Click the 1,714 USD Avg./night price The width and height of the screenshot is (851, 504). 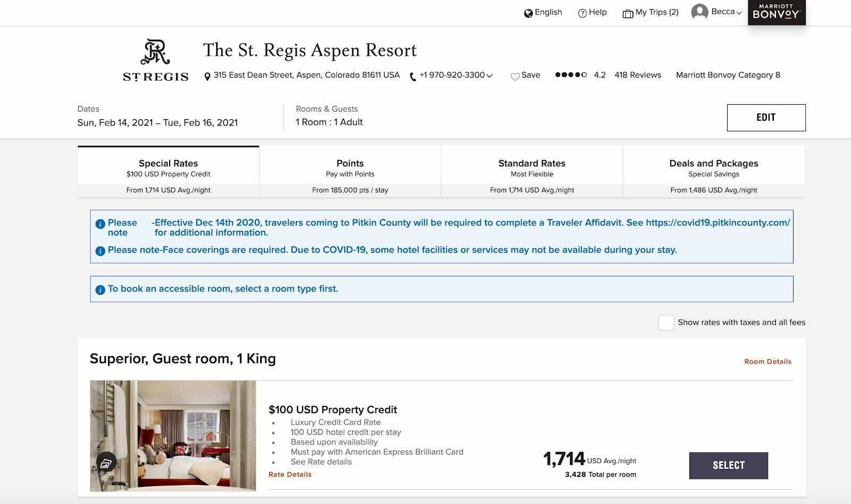coord(589,459)
